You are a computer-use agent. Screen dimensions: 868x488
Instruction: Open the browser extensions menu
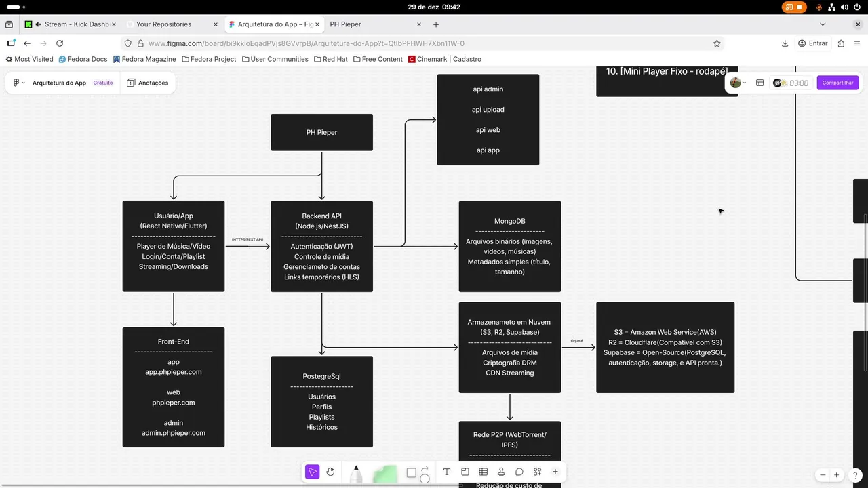coord(841,43)
